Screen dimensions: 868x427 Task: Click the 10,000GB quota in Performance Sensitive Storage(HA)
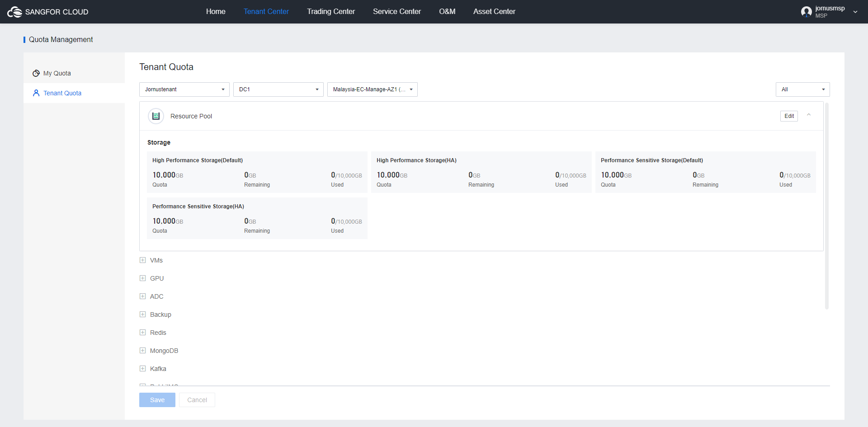[168, 221]
